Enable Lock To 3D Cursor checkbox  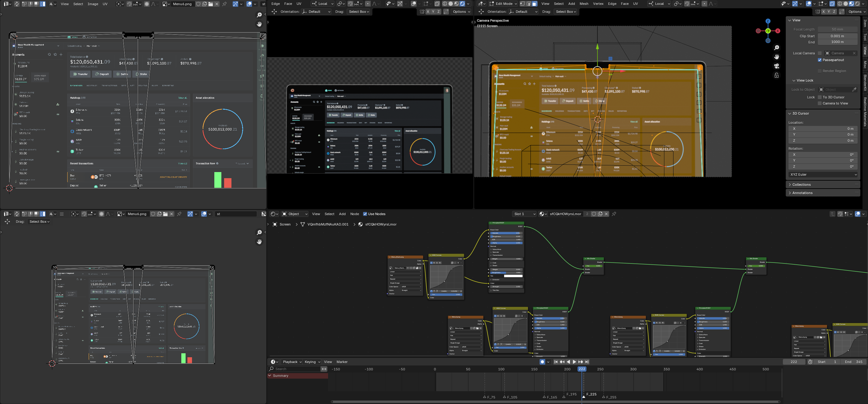pyautogui.click(x=820, y=97)
